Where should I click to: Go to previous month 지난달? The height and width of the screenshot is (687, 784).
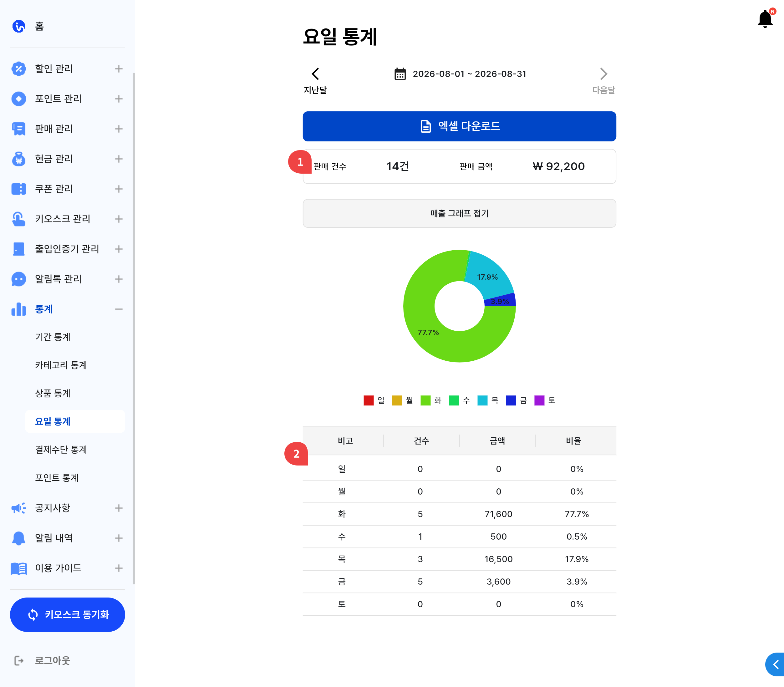315,81
